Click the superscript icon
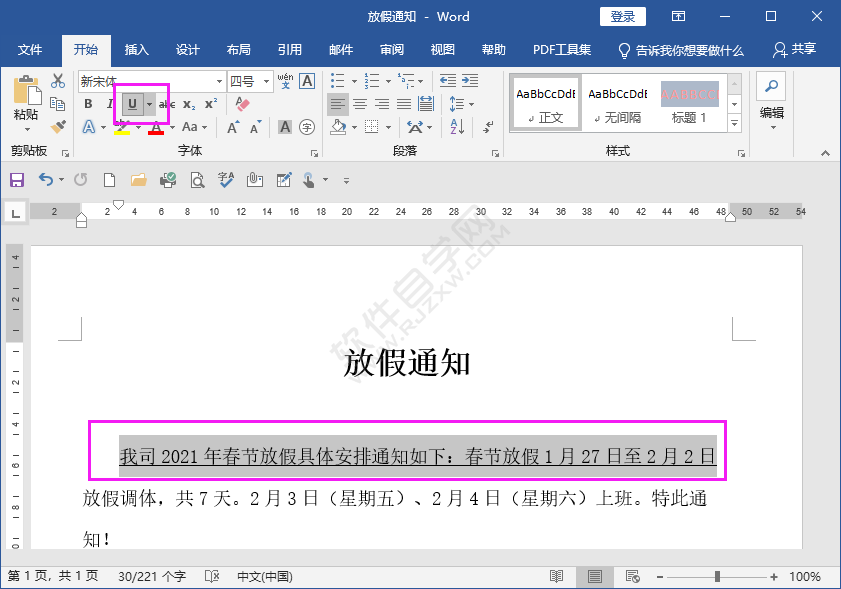The height and width of the screenshot is (589, 841). tap(210, 104)
